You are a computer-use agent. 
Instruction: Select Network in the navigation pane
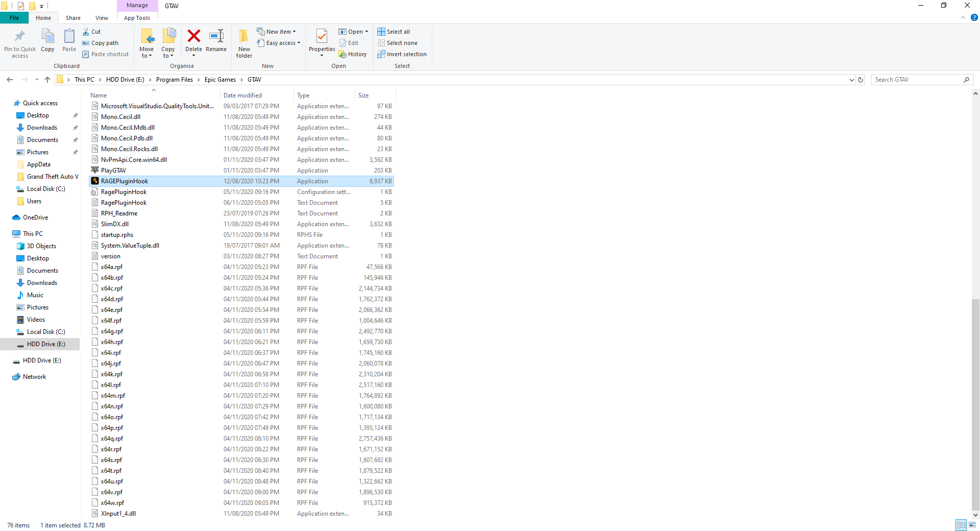(30, 377)
